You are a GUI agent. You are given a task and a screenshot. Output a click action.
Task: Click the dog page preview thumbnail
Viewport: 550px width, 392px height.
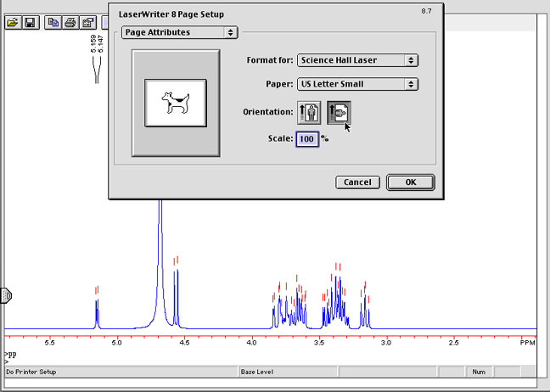click(x=176, y=101)
